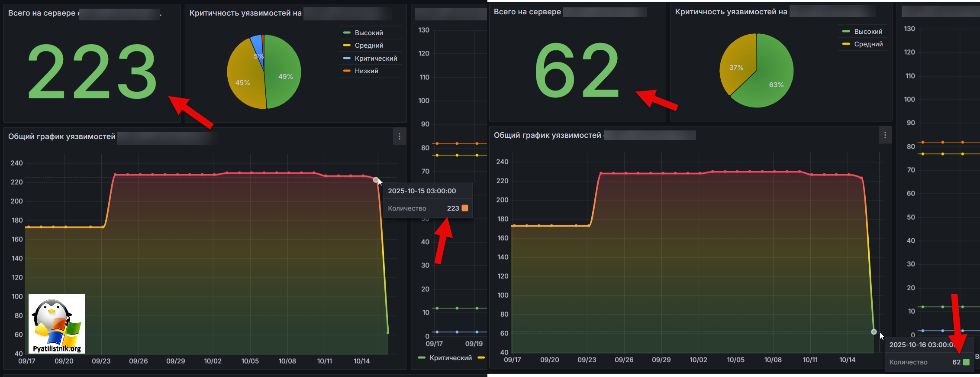Click the large 223 stat value
The height and width of the screenshot is (377, 980).
pyautogui.click(x=92, y=71)
